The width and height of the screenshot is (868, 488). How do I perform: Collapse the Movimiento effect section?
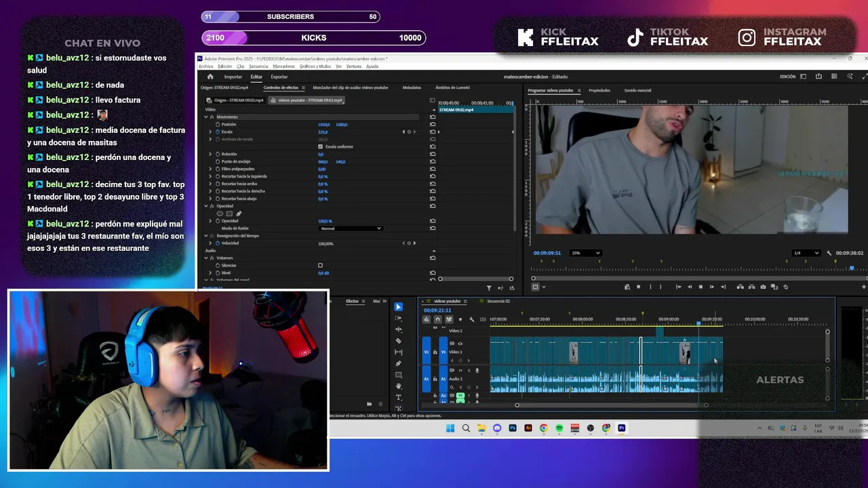point(206,117)
